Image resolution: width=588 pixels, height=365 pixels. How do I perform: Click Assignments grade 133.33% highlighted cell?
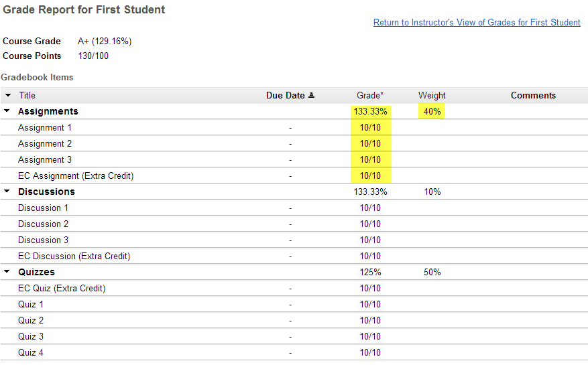coord(371,111)
